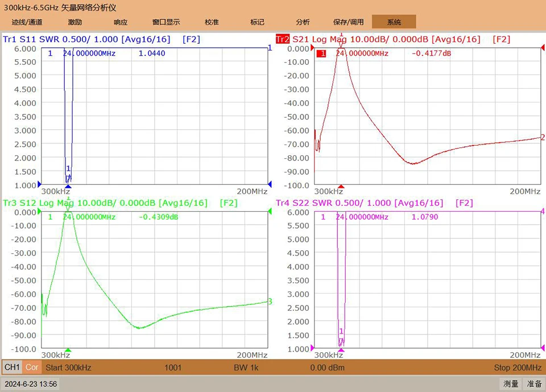The height and width of the screenshot is (392, 546).
Task: Click Tr2 marker frequency 24.000000MHz
Action: (x=362, y=53)
